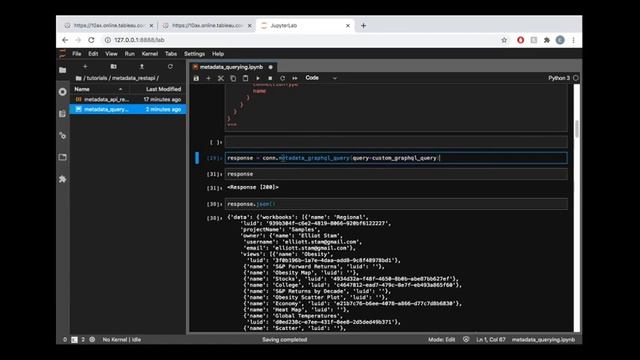
Task: Click into the empty code cell
Action: 396,142
